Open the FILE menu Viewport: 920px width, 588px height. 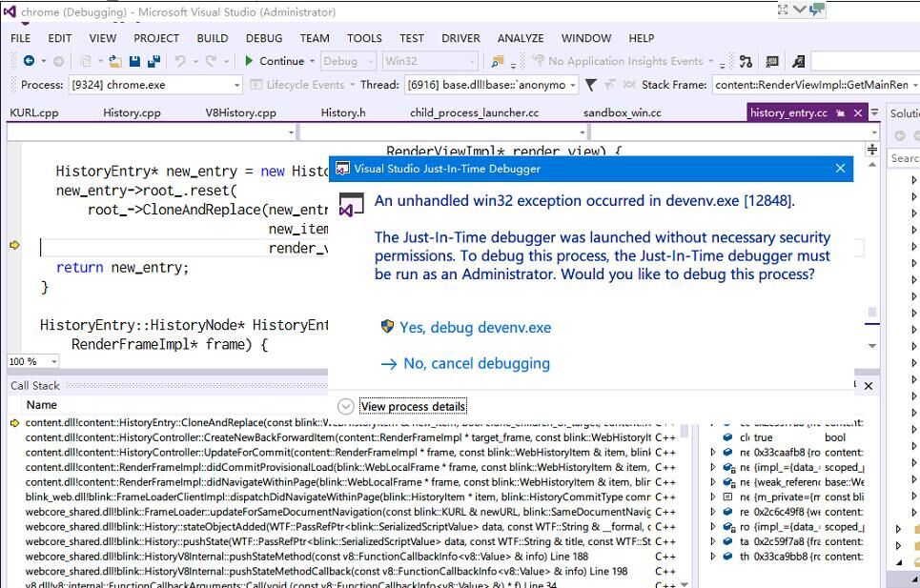(21, 39)
